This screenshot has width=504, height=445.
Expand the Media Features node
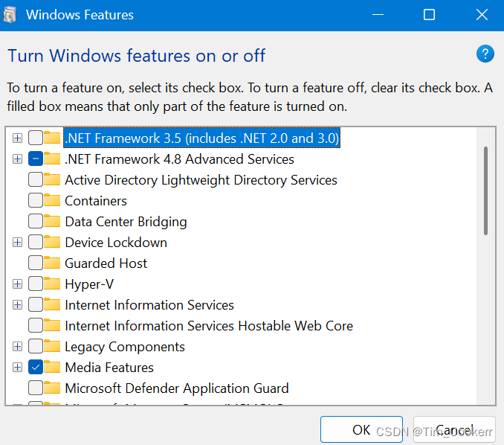pos(17,367)
